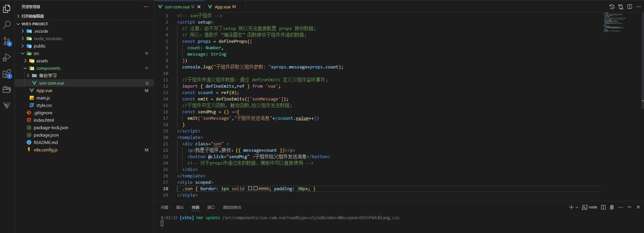
Task: Open main.js in the file tree
Action: point(84,98)
